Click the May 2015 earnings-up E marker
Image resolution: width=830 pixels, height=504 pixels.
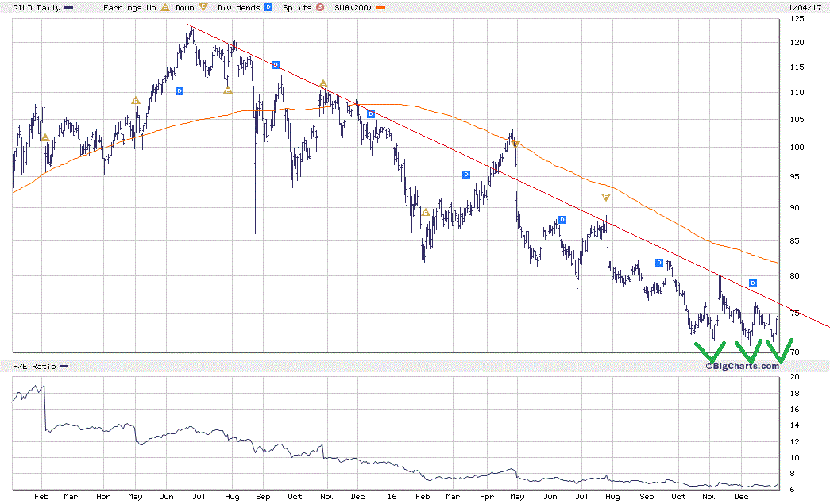[136, 101]
